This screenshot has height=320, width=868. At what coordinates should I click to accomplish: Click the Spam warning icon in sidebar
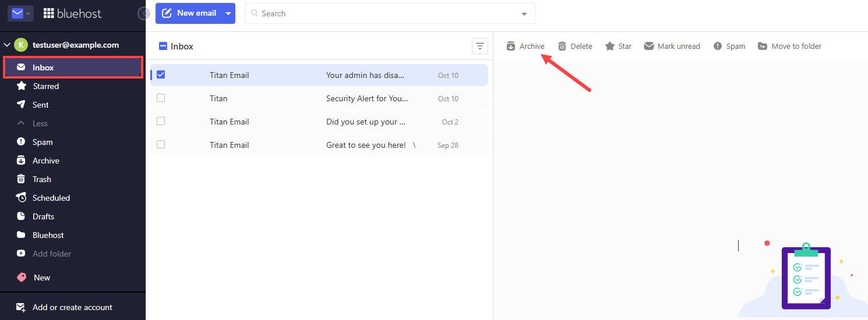click(x=22, y=142)
